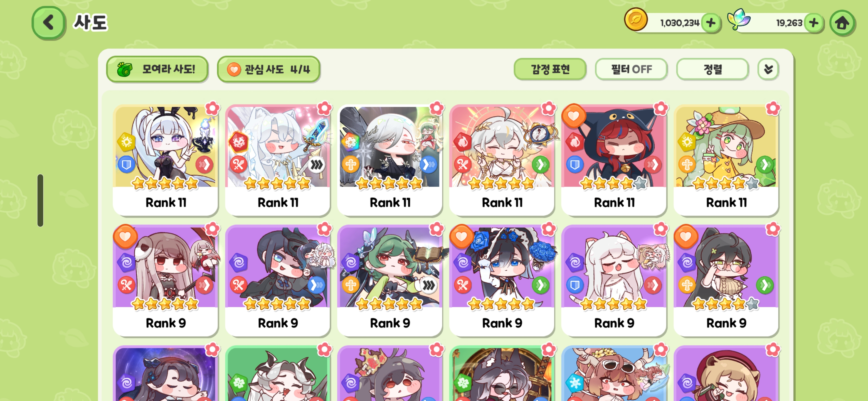Toggle the heart favorite on glasses-wearing Rank 9 character
868x401 pixels.
(685, 236)
